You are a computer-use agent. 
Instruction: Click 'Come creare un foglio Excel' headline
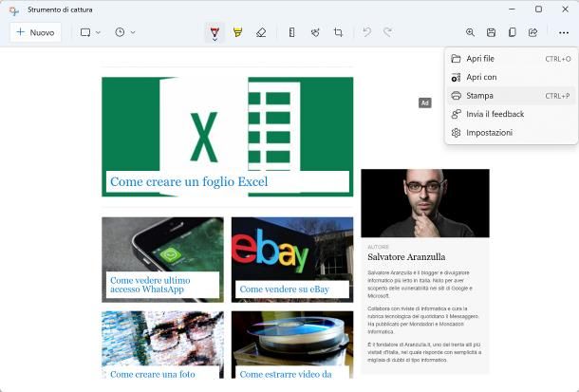[189, 181]
